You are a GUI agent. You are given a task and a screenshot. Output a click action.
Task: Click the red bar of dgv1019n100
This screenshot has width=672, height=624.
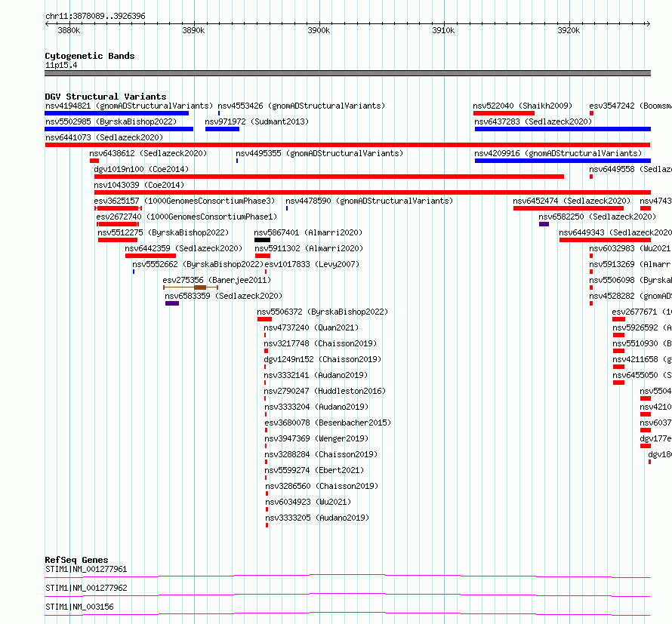pyautogui.click(x=329, y=177)
